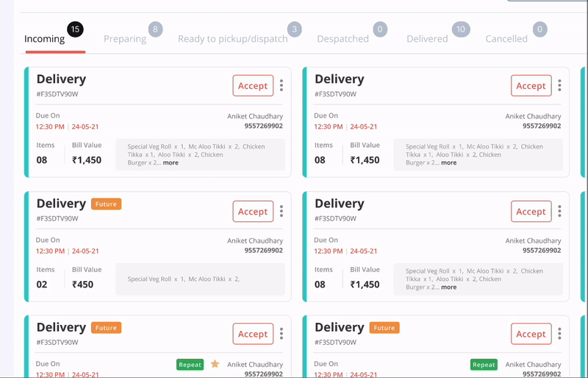Open the Ready to pickup/dispatch tab
Screen dimensions: 588x378
point(233,39)
